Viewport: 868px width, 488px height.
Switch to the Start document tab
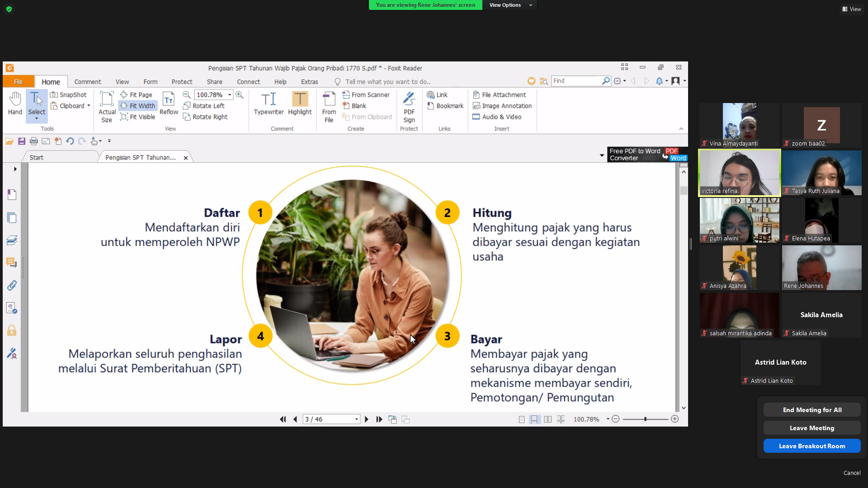[37, 157]
